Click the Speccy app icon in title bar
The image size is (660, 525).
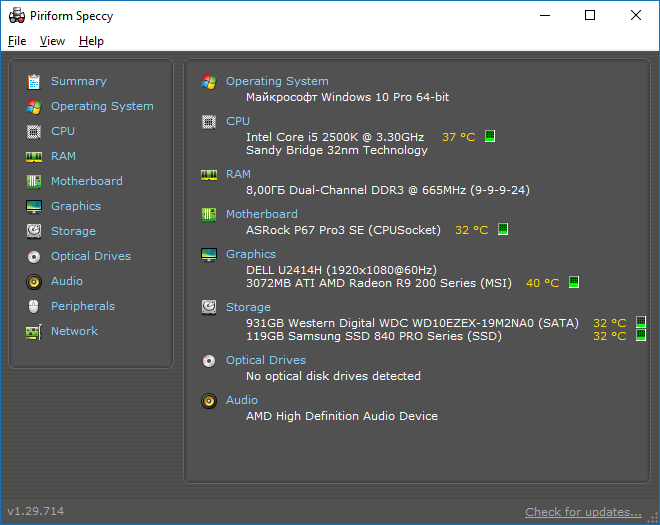pyautogui.click(x=17, y=16)
